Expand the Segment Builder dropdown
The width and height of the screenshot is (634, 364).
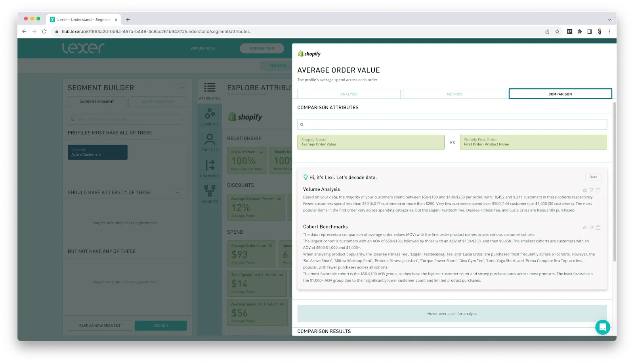tap(182, 88)
